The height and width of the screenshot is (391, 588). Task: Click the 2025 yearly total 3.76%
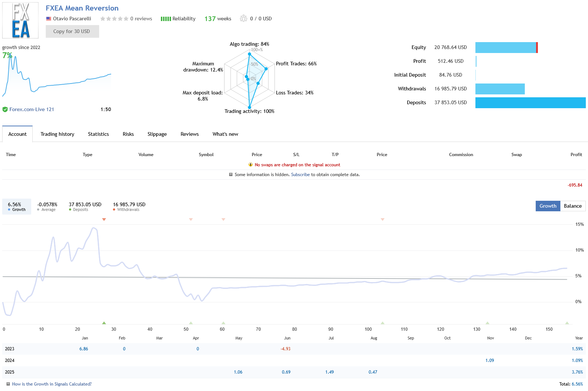click(577, 372)
